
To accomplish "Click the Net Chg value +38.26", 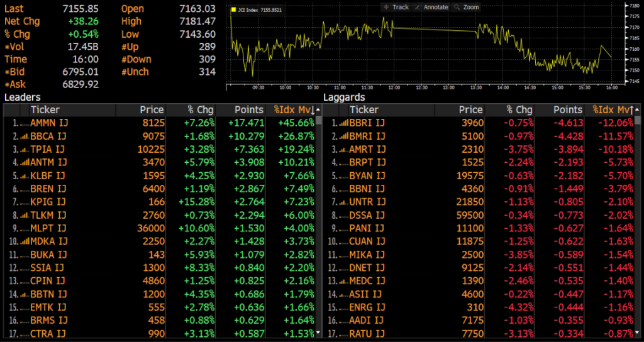I will (x=84, y=21).
